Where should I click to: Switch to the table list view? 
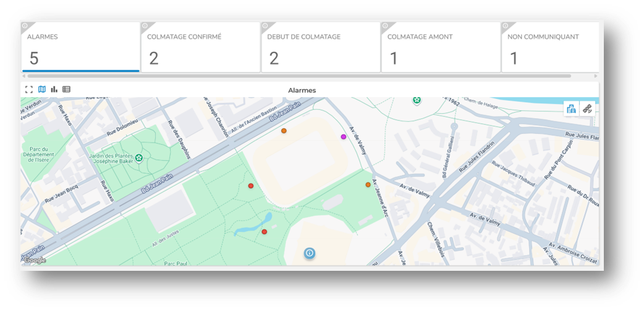pyautogui.click(x=67, y=90)
